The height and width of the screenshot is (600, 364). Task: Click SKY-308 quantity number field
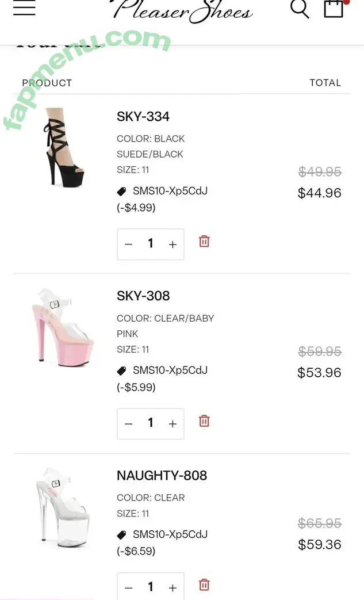(151, 423)
